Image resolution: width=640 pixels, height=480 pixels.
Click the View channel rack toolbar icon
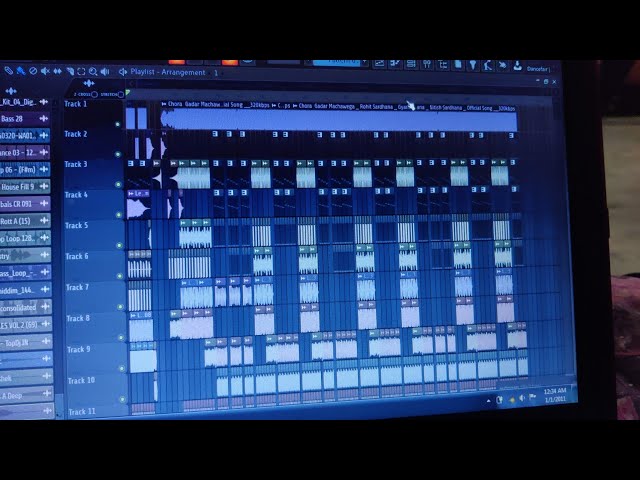[x=411, y=64]
